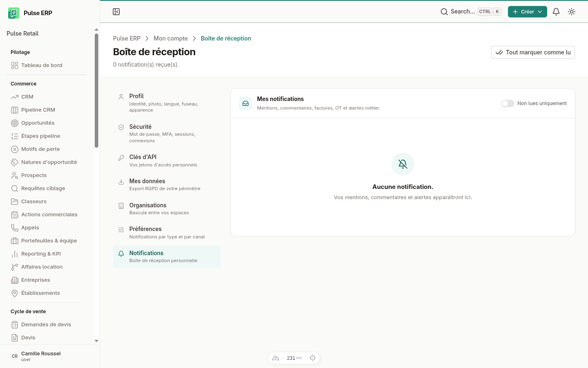The image size is (588, 368).
Task: Click the Pulse ERP breadcrumb link
Action: 127,38
